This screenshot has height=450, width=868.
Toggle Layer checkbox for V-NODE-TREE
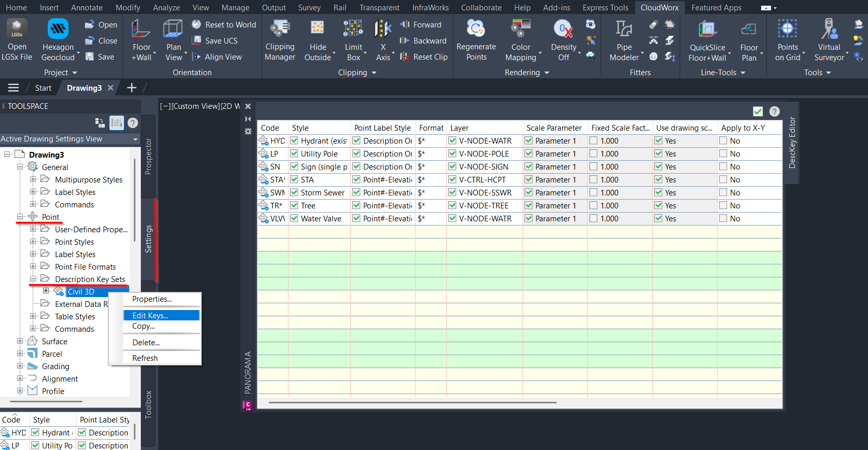coord(452,205)
